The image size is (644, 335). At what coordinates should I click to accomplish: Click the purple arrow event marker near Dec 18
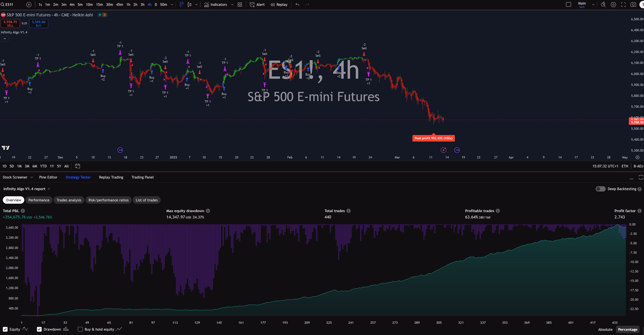click(120, 150)
